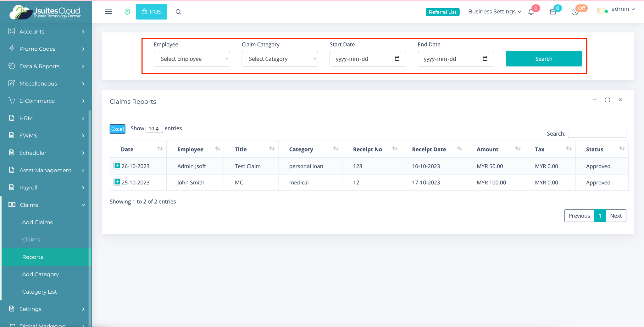Click fullscreen icon on Claims Reports panel
The width and height of the screenshot is (644, 327).
[608, 100]
